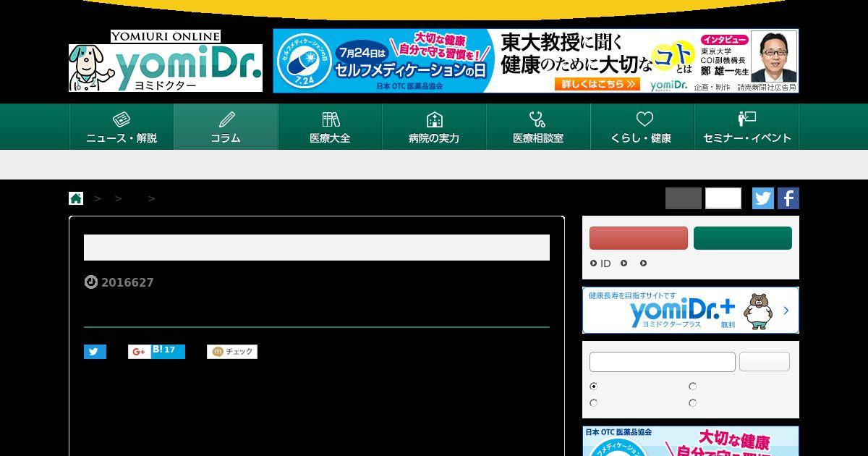
Task: Select the radio button directly below the checked one
Action: click(x=594, y=403)
